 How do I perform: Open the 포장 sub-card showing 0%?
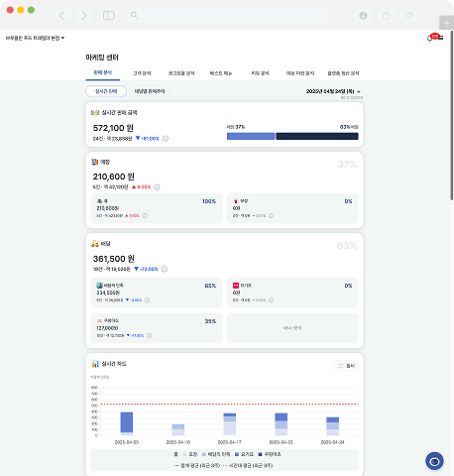292,208
